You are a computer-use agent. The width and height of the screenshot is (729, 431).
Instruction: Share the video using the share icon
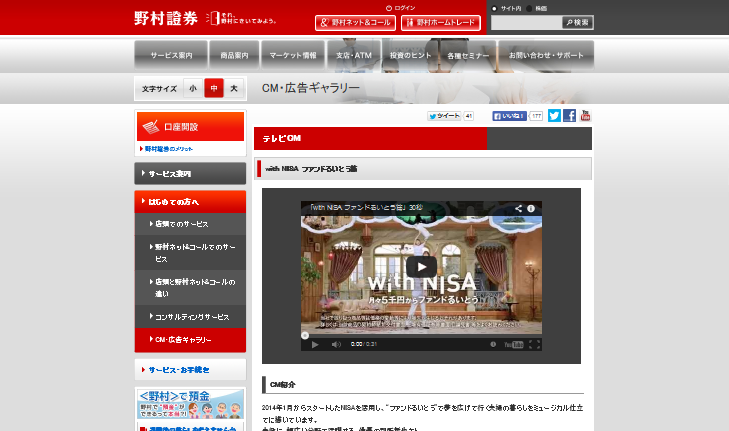point(518,208)
